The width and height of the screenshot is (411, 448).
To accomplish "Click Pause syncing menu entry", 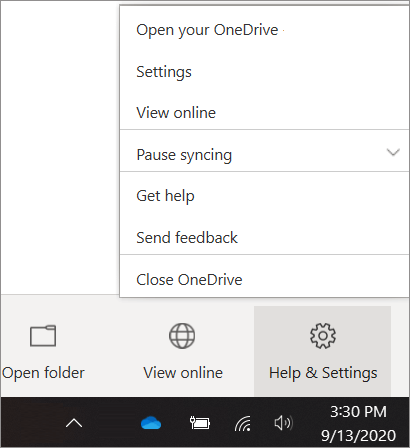I will click(264, 155).
